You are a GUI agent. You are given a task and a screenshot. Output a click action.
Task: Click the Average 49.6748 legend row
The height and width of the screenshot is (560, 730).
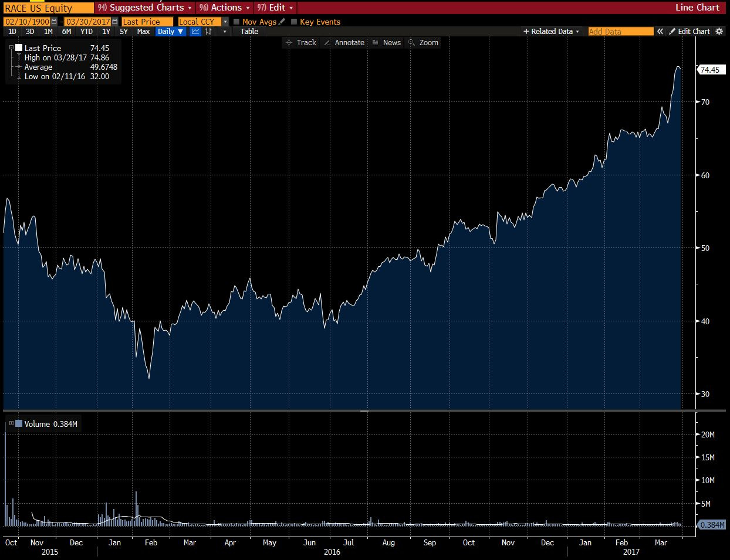pyautogui.click(x=66, y=67)
